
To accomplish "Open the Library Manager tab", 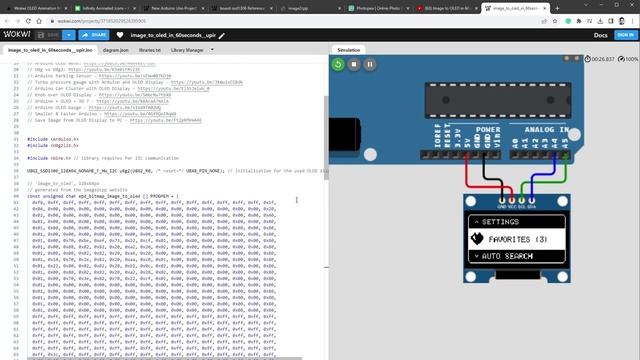I will click(x=187, y=50).
